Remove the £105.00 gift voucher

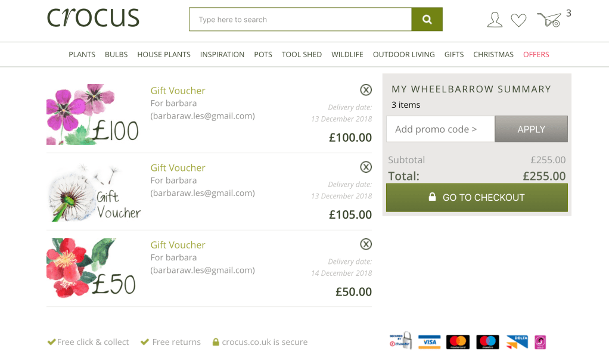click(366, 167)
